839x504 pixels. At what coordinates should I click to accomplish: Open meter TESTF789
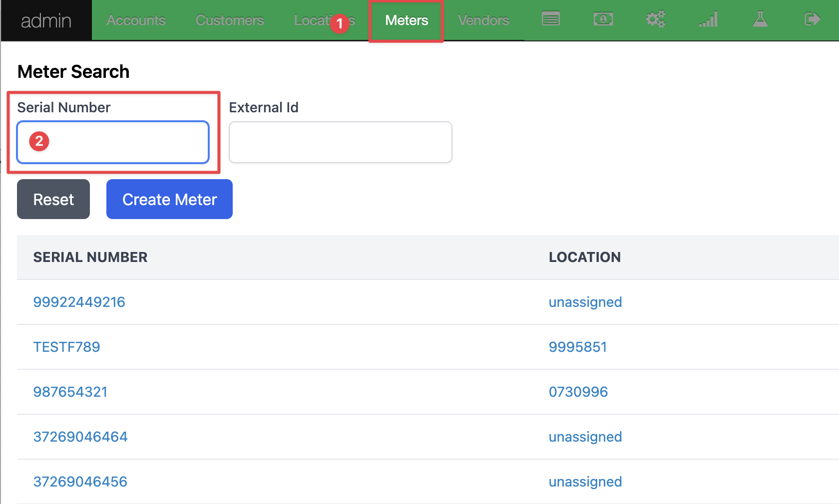coord(66,347)
